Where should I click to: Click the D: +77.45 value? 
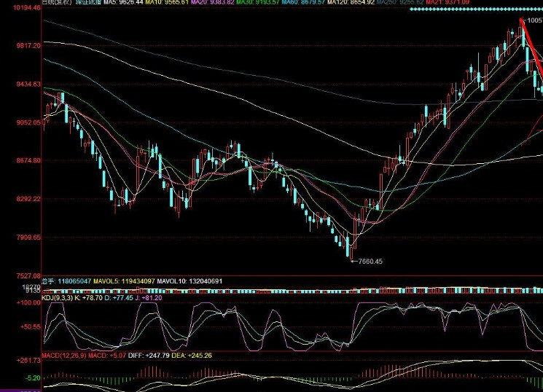point(118,298)
